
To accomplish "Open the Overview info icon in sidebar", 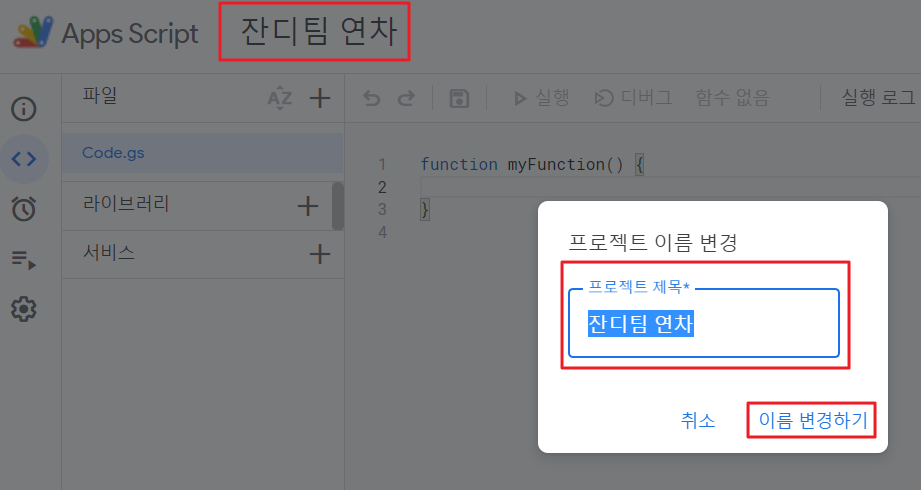I will coord(24,108).
